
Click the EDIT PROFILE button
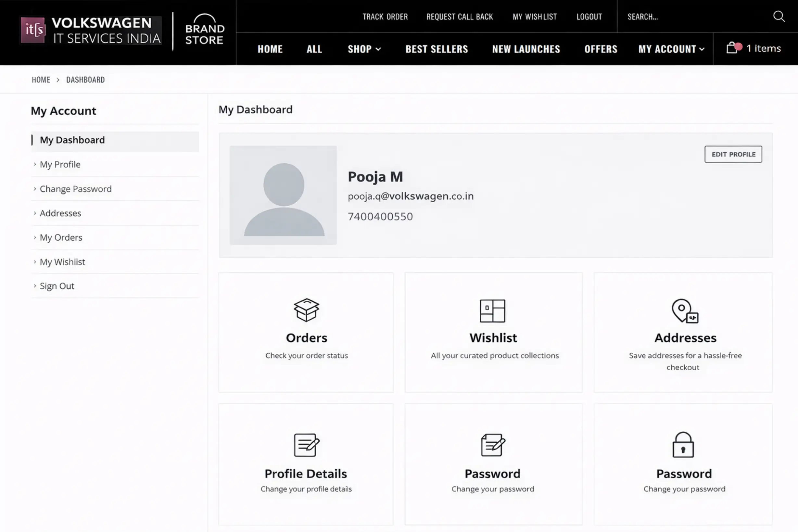733,154
